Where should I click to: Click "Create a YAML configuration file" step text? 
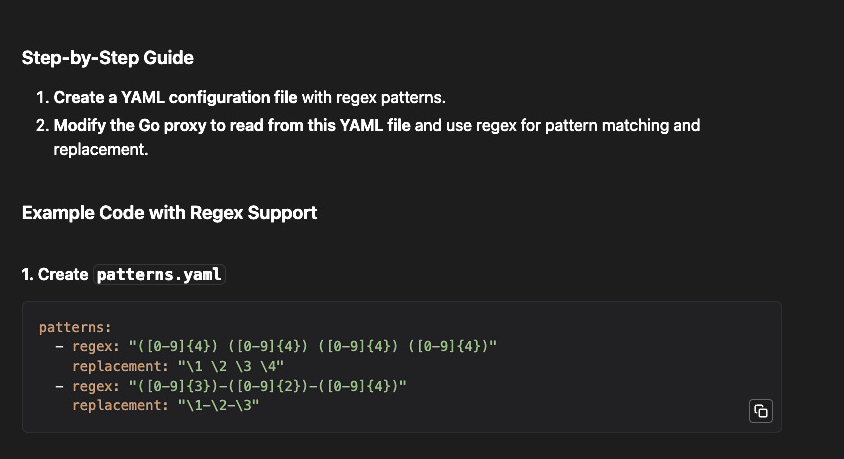[175, 97]
